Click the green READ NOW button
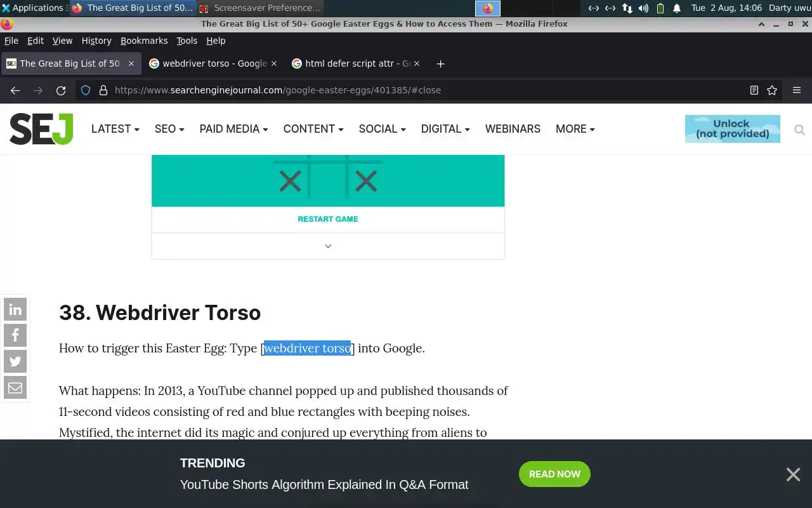 pos(554,474)
